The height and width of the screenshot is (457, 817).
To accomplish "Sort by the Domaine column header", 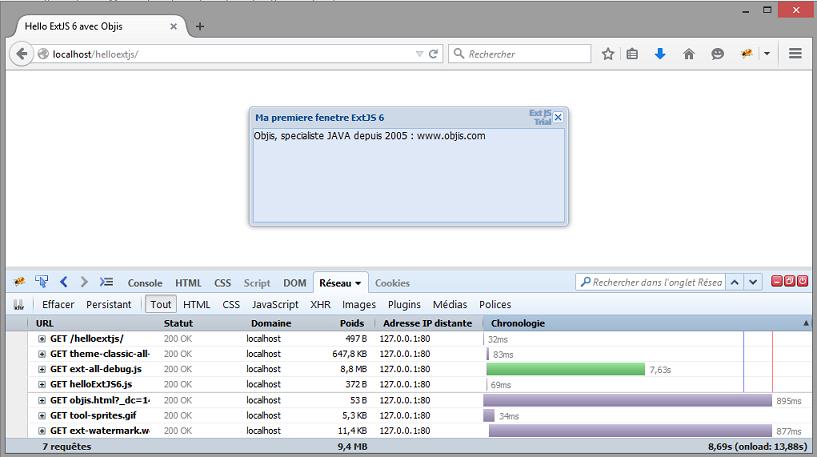I will [x=271, y=323].
